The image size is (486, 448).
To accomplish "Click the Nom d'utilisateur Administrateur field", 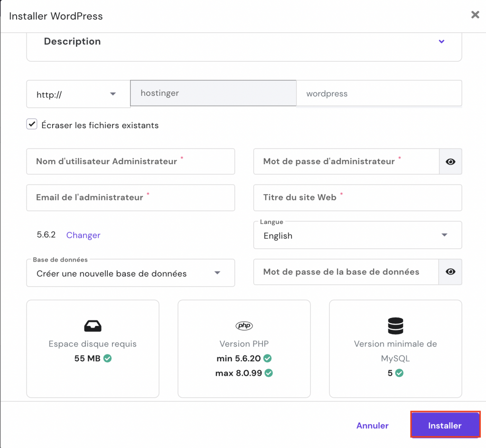I will (131, 161).
